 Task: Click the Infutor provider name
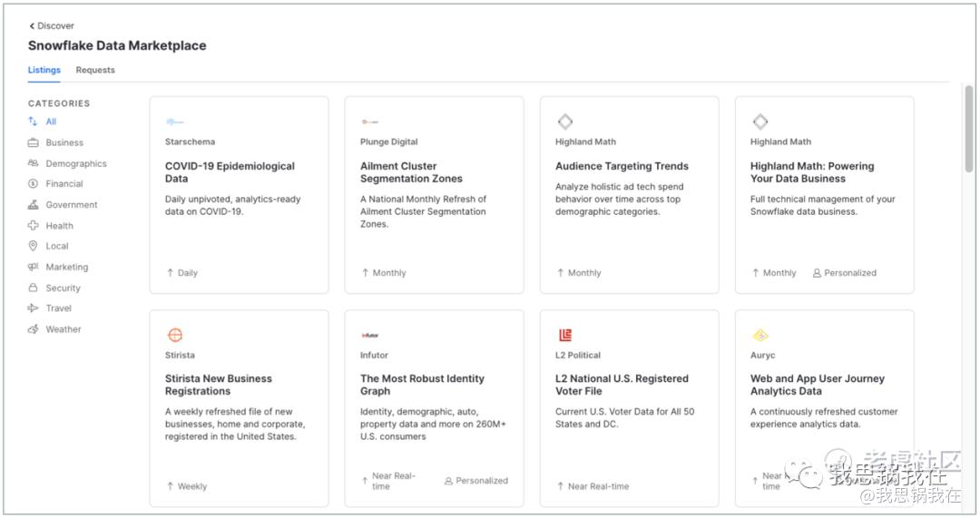tap(374, 355)
